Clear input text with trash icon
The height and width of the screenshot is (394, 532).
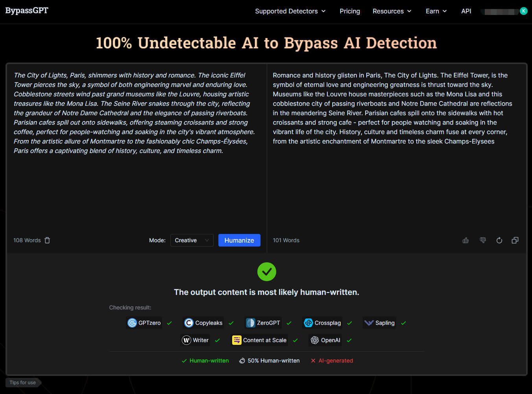click(47, 240)
